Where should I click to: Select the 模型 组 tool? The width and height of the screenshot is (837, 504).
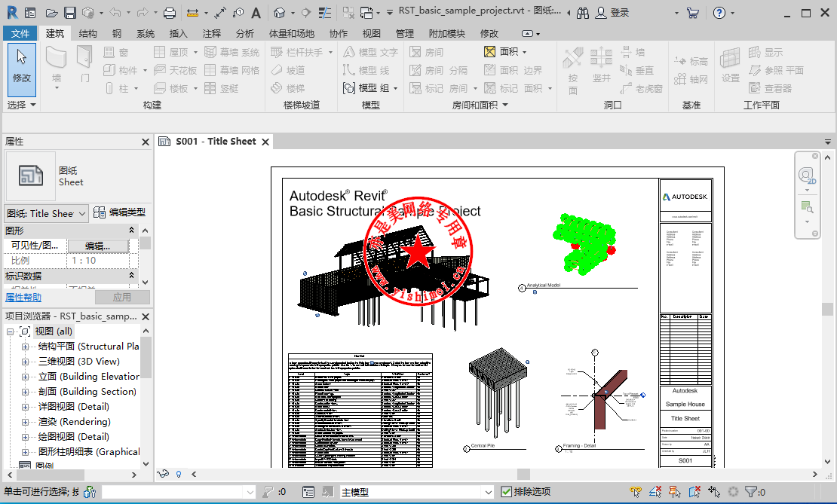point(369,88)
